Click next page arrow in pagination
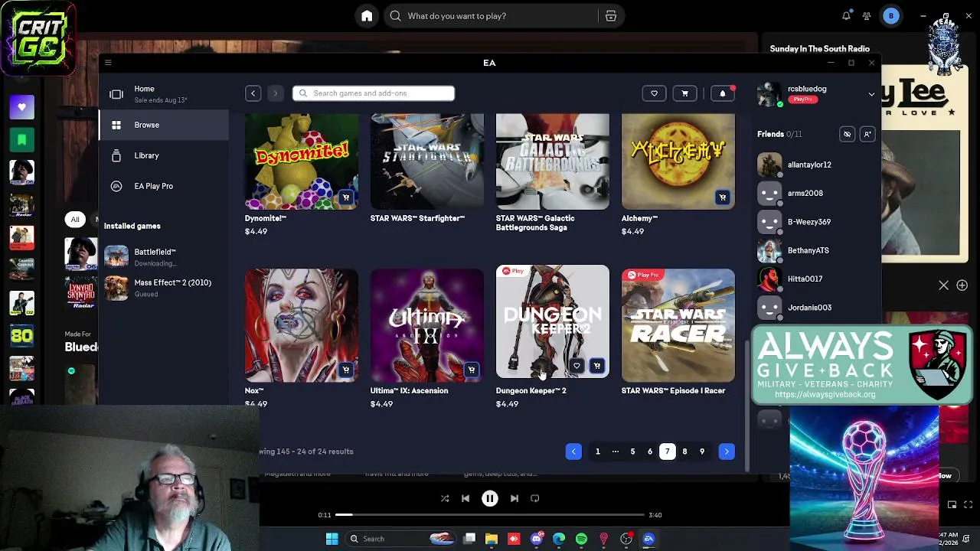This screenshot has width=980, height=551. [727, 452]
